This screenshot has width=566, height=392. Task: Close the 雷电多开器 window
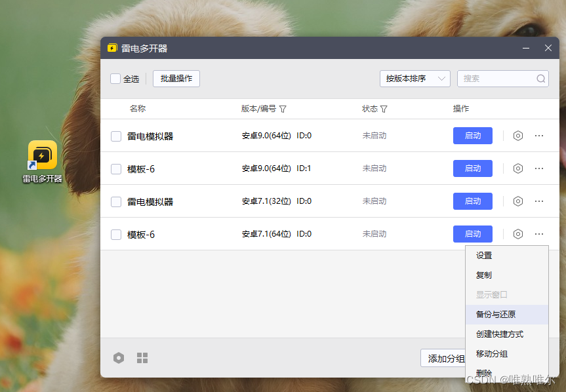(548, 48)
